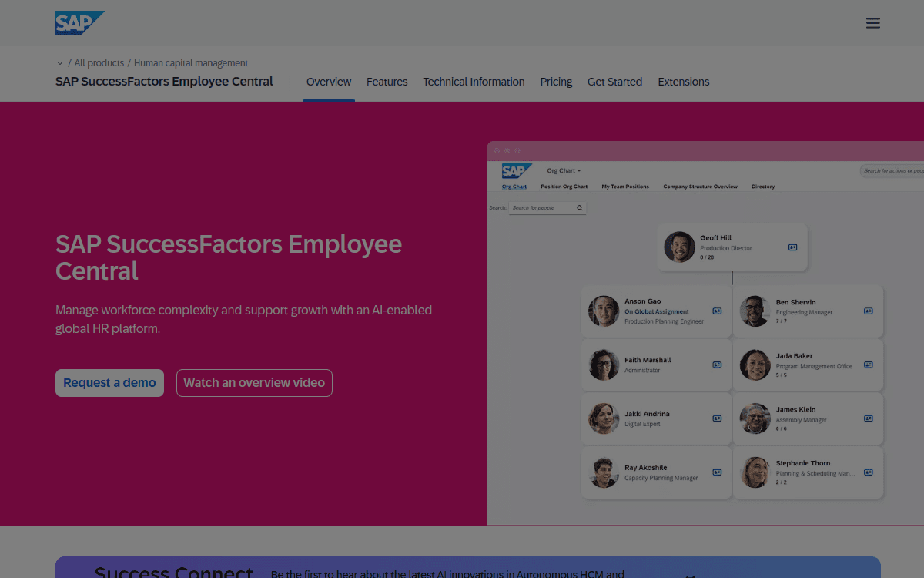Go to the Pricing tab

pyautogui.click(x=556, y=82)
